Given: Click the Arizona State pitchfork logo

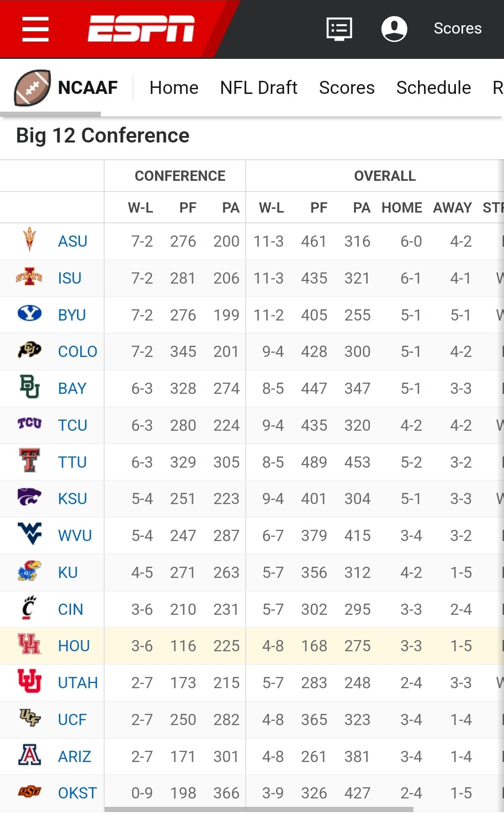Looking at the screenshot, I should (x=29, y=239).
